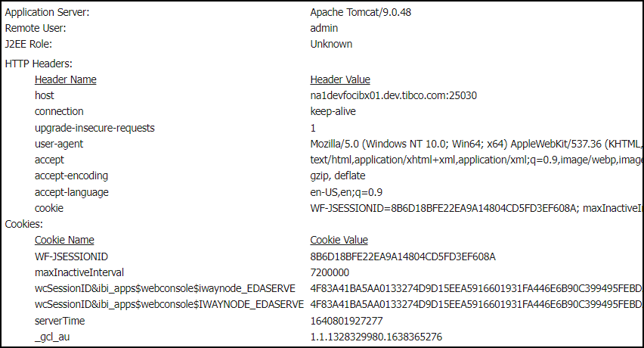This screenshot has width=644, height=348.
Task: Select the host value na1devfocibx01.dev.tibco.com:25030
Action: point(393,95)
